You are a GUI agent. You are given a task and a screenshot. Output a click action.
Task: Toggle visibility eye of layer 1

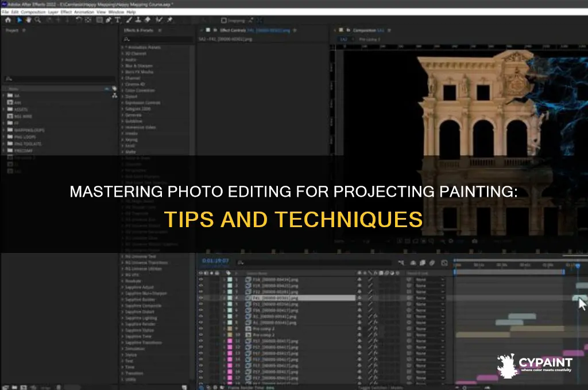[201, 279]
